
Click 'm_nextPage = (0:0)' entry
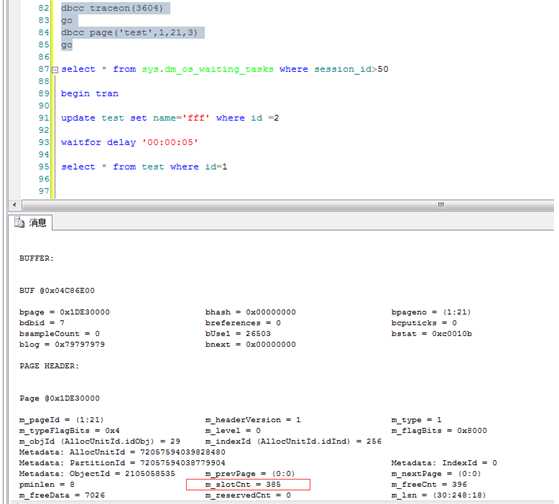click(x=436, y=474)
